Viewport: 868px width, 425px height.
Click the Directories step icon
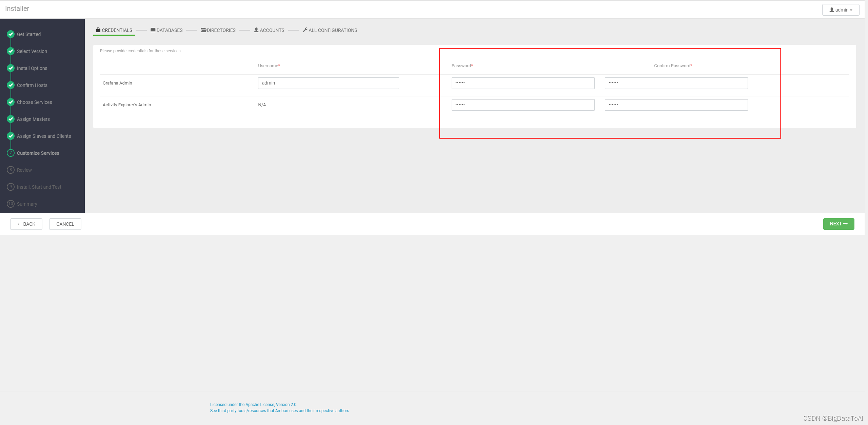point(203,30)
